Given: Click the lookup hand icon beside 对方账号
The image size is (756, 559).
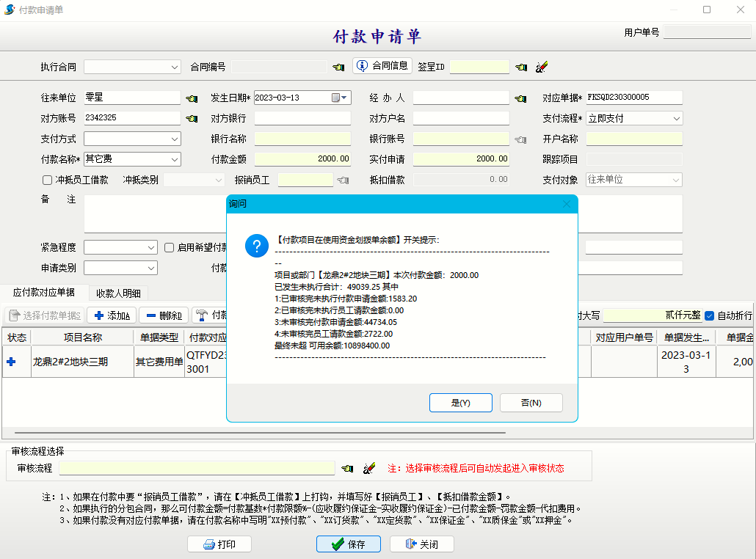Looking at the screenshot, I should [x=192, y=119].
